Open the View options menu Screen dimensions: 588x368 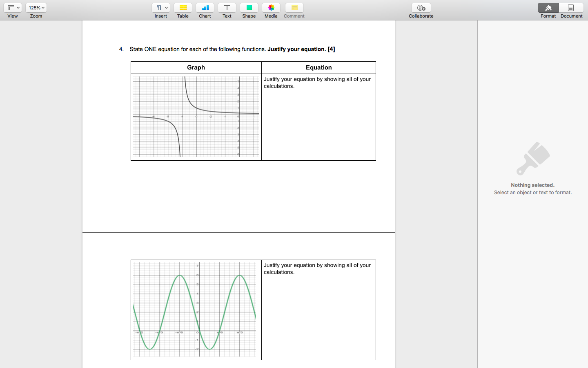point(13,8)
